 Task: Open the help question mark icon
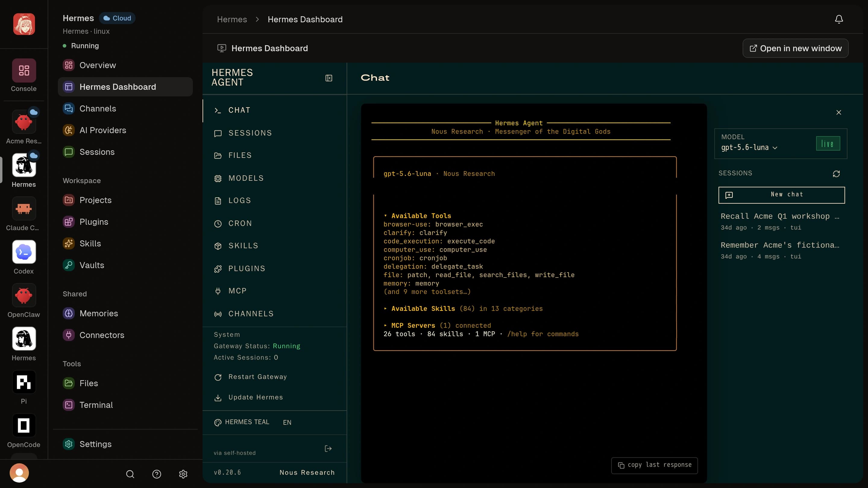(x=157, y=474)
